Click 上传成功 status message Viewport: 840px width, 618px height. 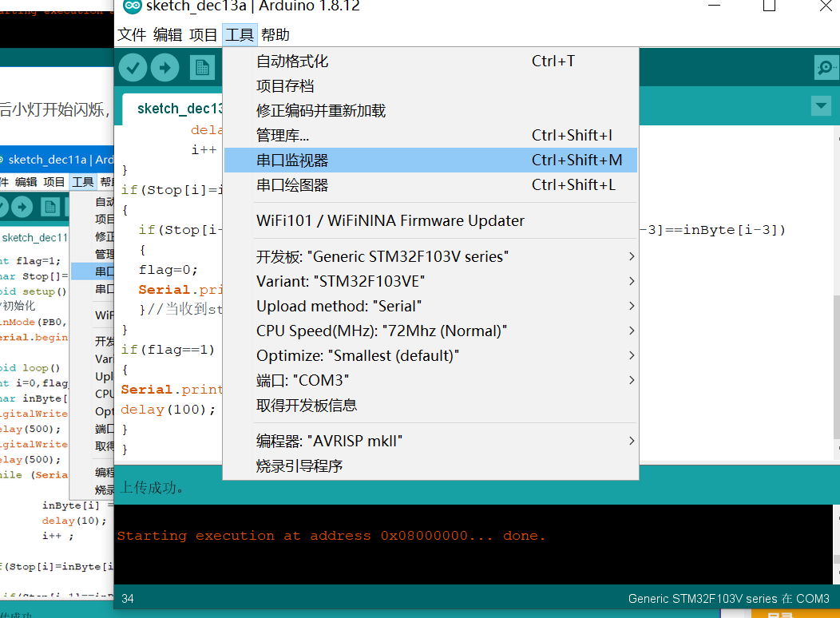click(153, 487)
